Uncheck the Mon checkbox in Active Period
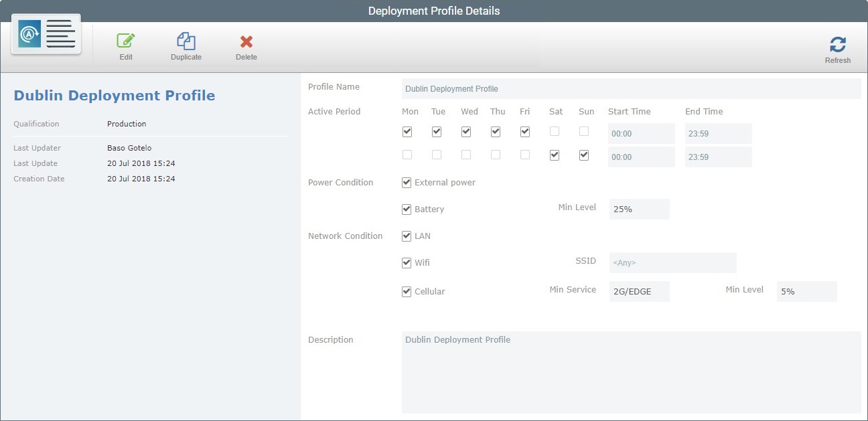The width and height of the screenshot is (868, 421). click(x=407, y=131)
